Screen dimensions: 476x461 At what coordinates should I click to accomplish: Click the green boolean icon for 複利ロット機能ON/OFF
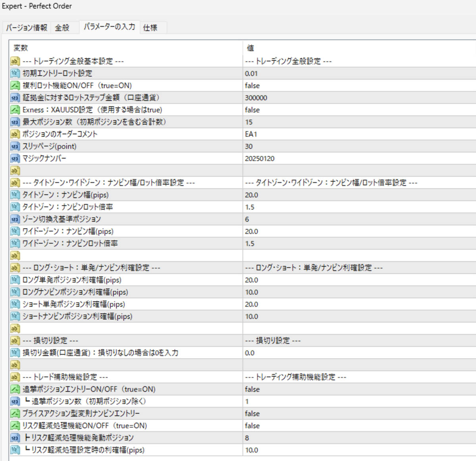tap(14, 85)
